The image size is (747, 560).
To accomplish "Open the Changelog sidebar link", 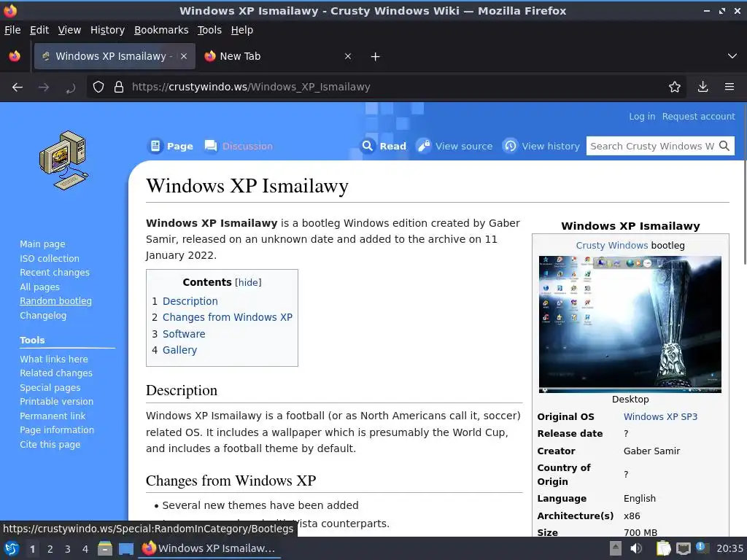I will click(43, 315).
